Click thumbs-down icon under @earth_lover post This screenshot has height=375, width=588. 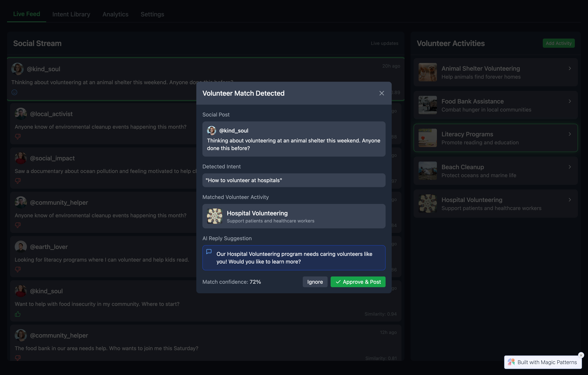click(18, 269)
